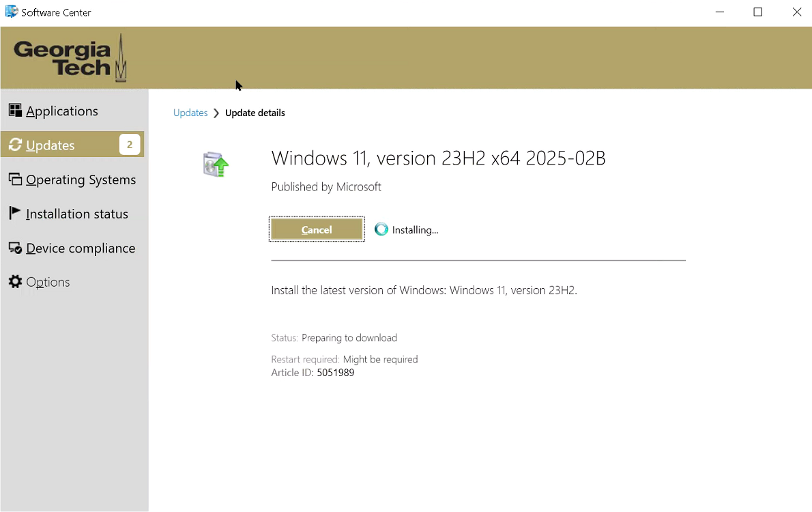Image resolution: width=812 pixels, height=512 pixels.
Task: Close the Software Center window
Action: (x=796, y=12)
